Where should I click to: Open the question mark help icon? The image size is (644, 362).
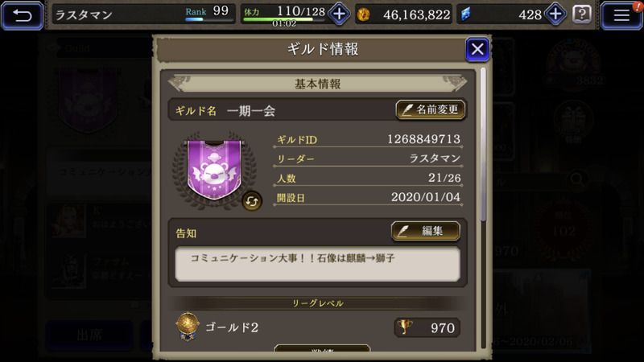[x=581, y=14]
